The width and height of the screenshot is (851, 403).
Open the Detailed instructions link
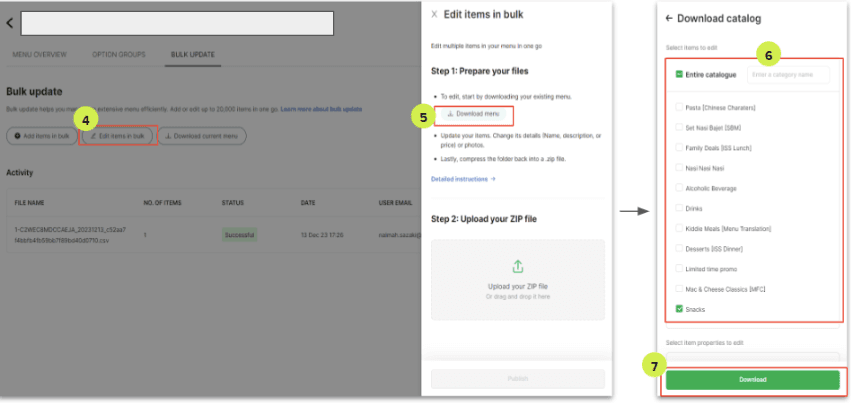point(463,178)
